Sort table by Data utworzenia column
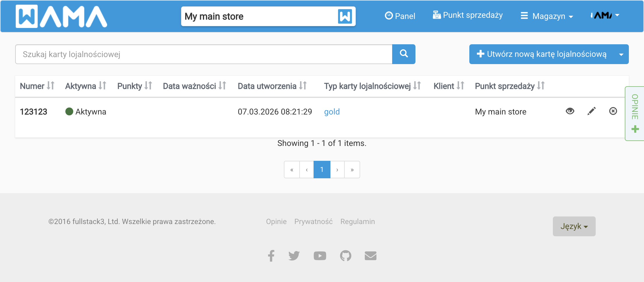This screenshot has width=644, height=282. click(x=272, y=86)
